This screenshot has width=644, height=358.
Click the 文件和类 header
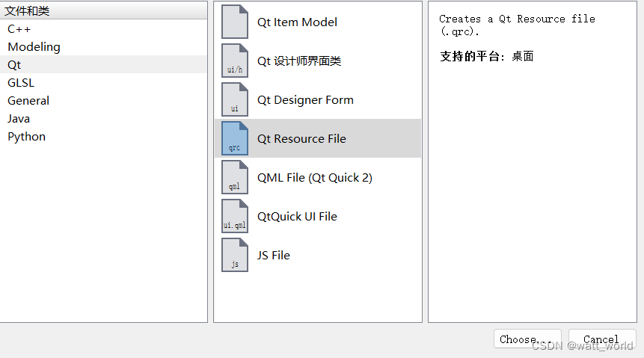(x=103, y=10)
